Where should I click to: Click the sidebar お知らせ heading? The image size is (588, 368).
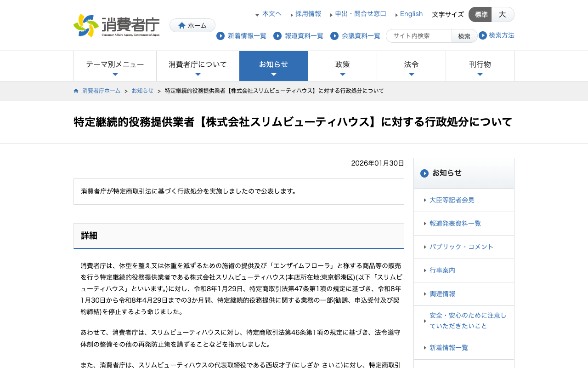tap(464, 173)
